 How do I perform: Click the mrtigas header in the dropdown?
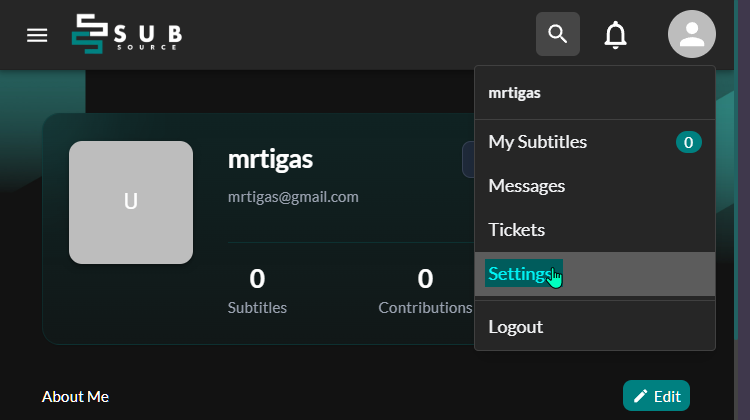514,93
